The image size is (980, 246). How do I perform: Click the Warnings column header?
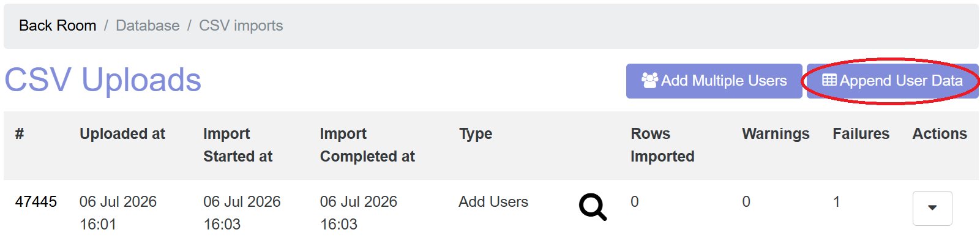click(x=776, y=134)
